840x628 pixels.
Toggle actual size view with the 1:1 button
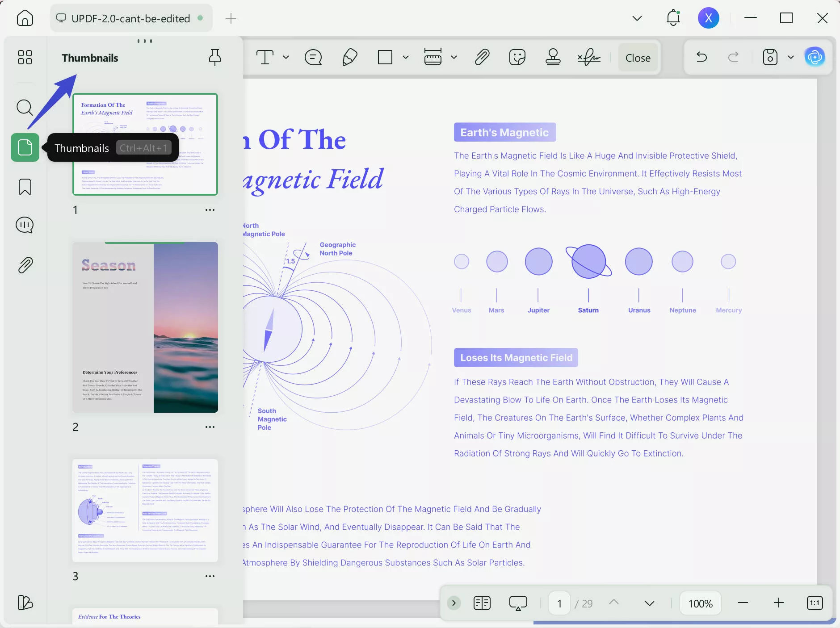pos(814,603)
